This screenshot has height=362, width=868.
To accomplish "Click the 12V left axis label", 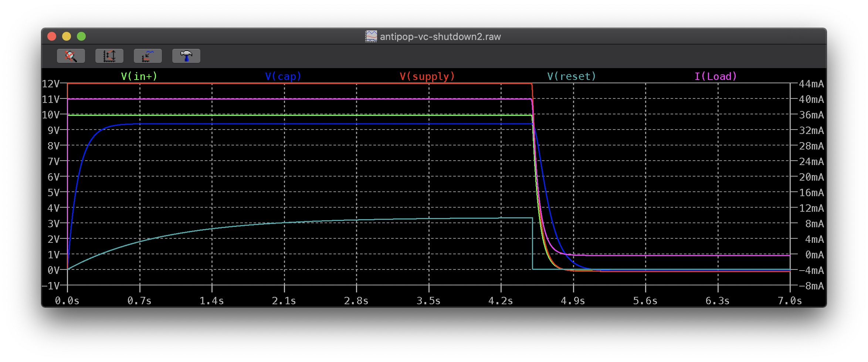I will pyautogui.click(x=51, y=84).
